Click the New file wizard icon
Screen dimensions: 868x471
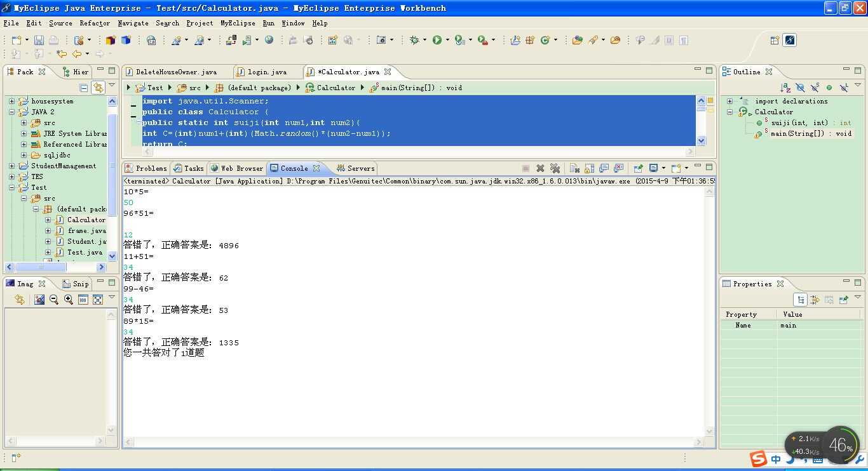(17, 40)
